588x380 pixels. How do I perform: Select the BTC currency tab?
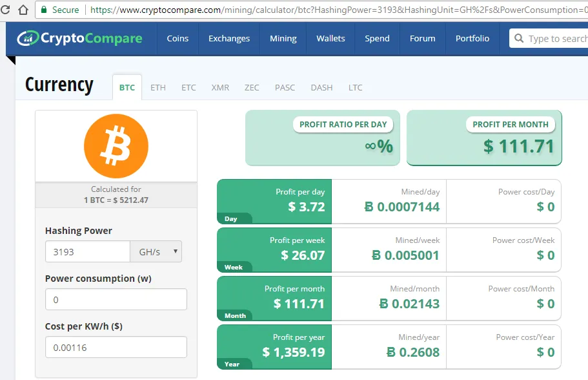(x=127, y=87)
